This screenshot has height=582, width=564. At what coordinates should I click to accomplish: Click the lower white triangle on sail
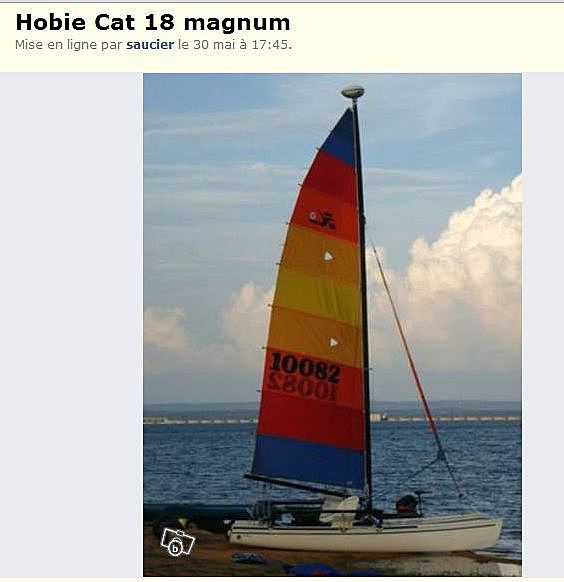334,343
